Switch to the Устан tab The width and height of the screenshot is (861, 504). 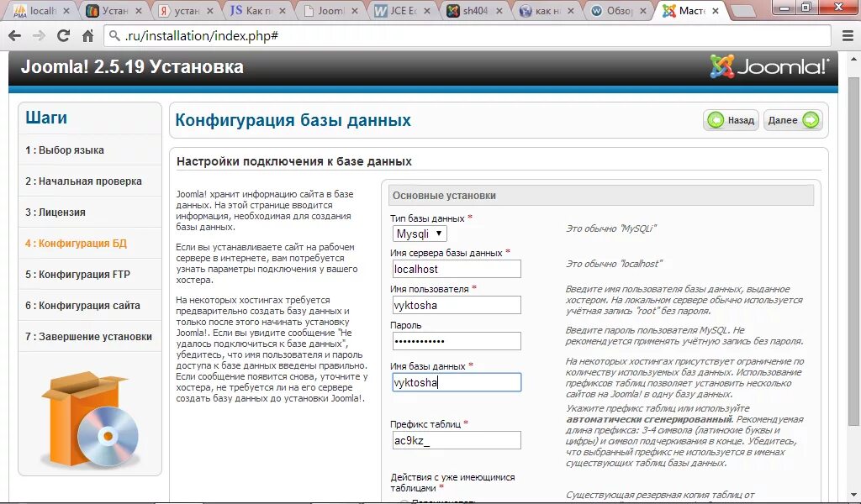[114, 10]
